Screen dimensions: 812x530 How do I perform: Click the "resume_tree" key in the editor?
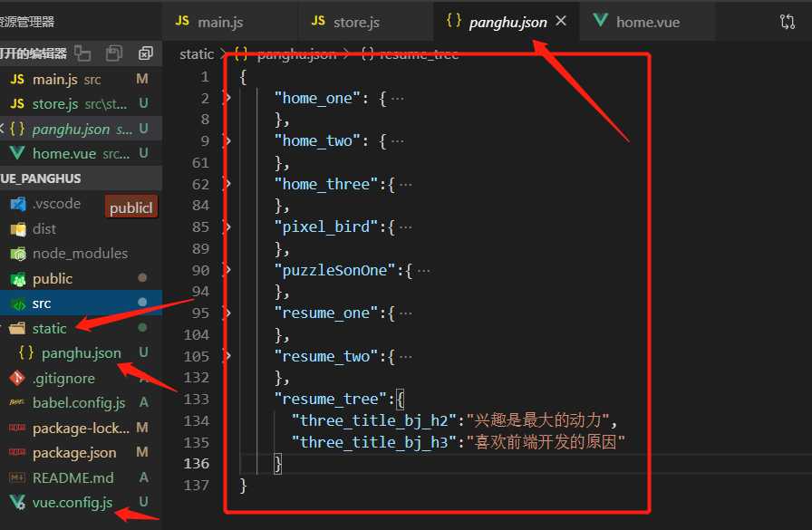click(331, 399)
